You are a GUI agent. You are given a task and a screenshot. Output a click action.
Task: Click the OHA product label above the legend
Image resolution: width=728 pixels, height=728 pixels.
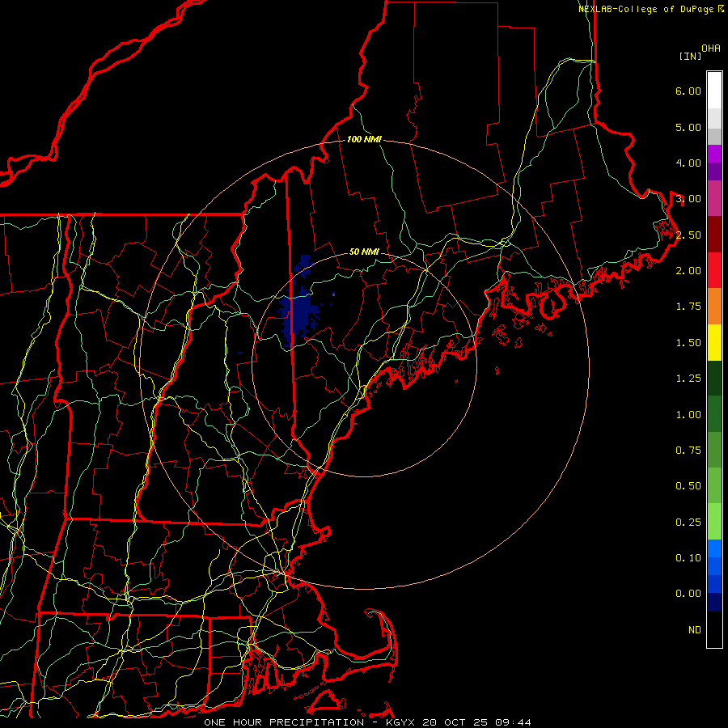click(x=711, y=48)
